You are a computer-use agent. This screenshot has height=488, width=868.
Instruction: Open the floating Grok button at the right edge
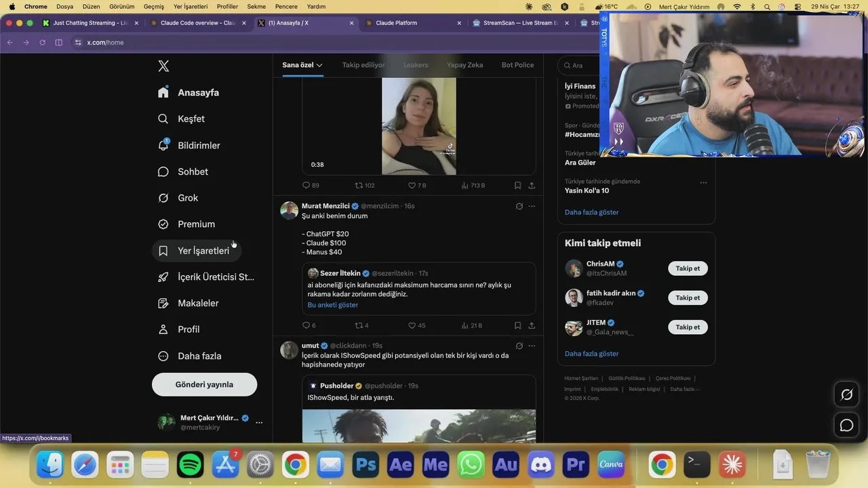(x=846, y=394)
